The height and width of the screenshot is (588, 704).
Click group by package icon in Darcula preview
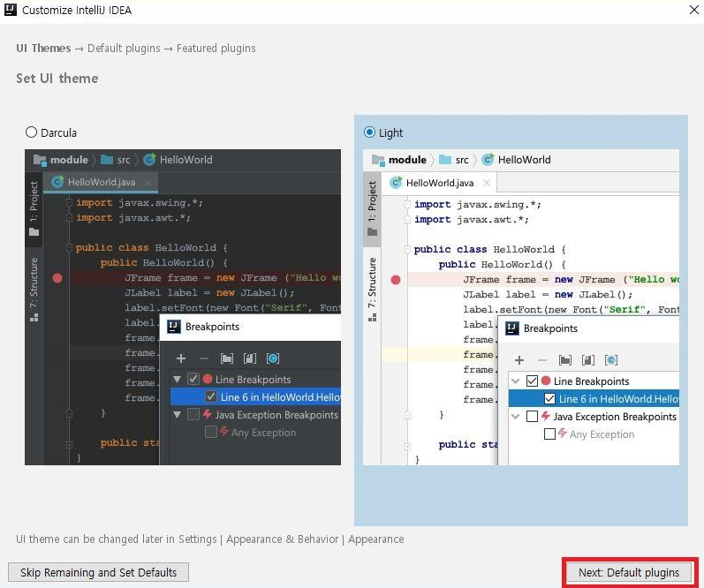point(227,358)
